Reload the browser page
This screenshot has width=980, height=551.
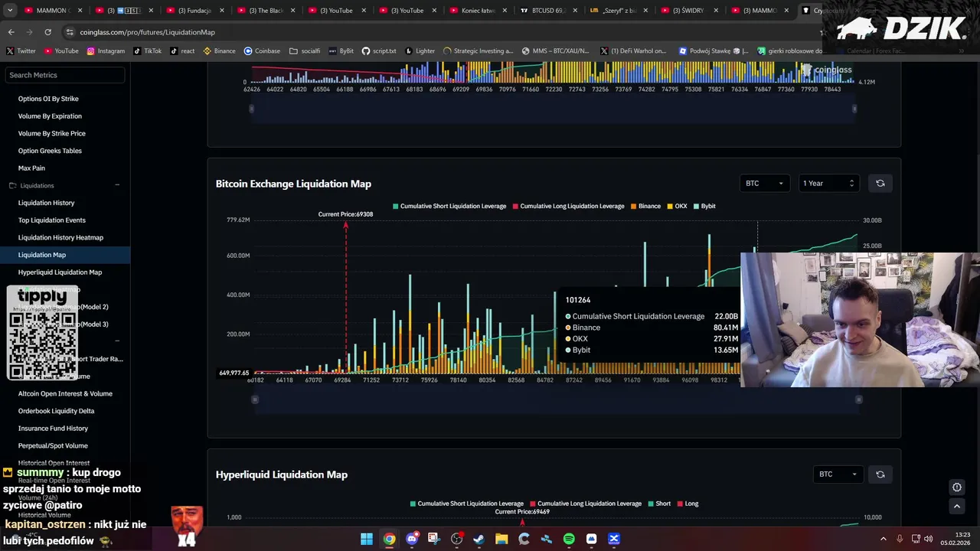(x=47, y=32)
